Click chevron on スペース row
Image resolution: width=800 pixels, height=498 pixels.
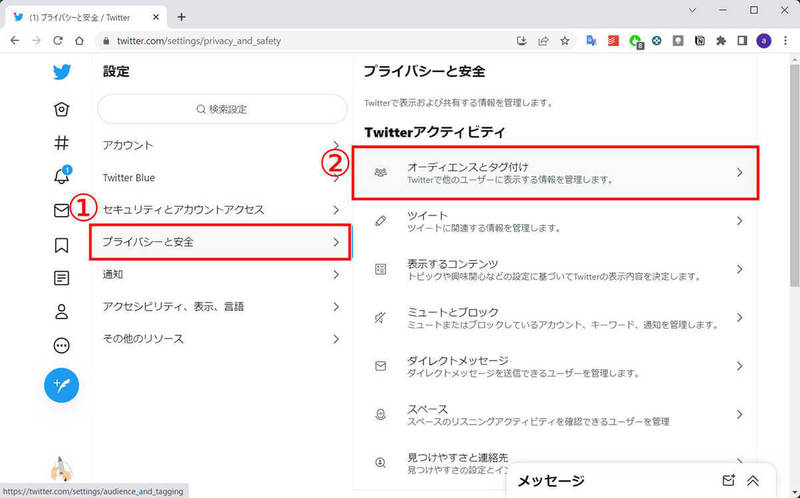click(740, 414)
